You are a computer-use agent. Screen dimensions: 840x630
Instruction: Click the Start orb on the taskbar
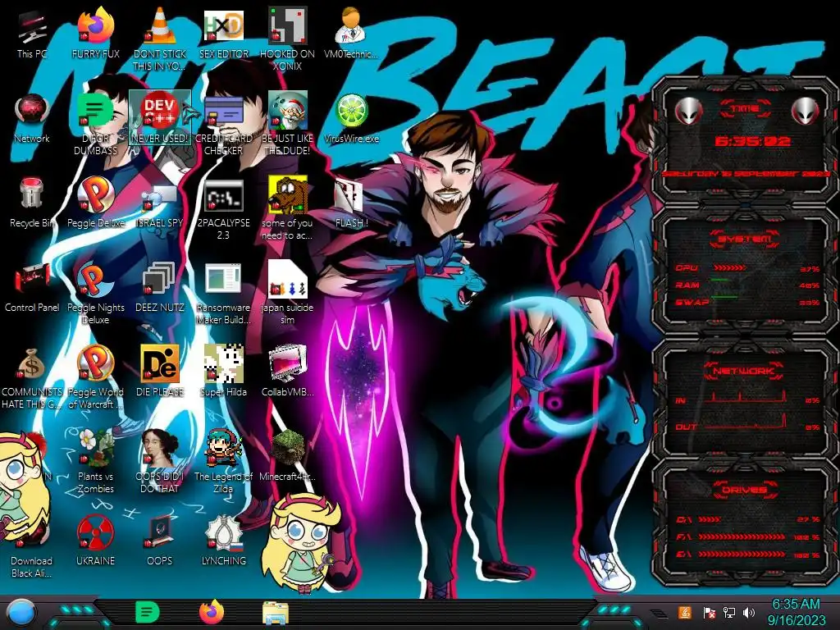click(21, 614)
